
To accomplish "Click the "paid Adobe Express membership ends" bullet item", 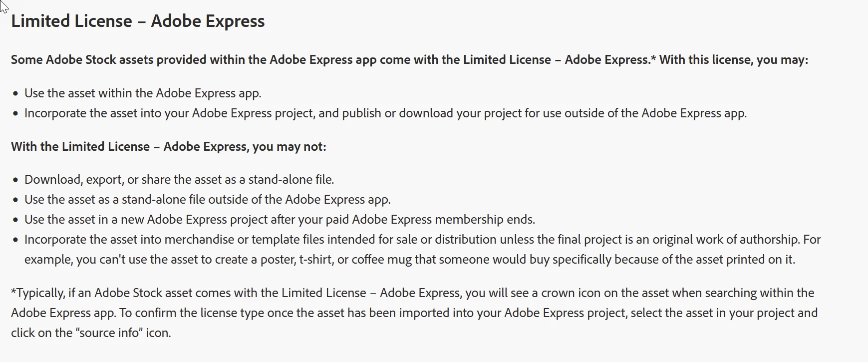I will 280,220.
